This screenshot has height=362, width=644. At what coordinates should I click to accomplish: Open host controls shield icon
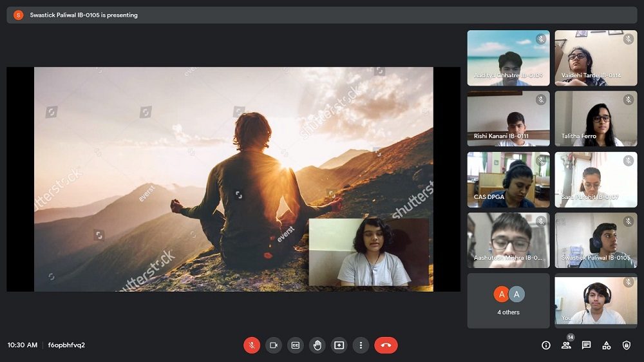point(627,345)
